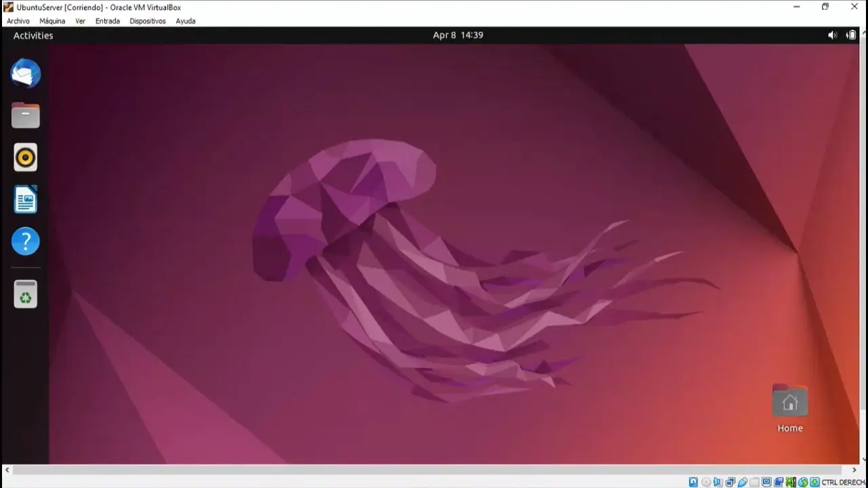Minimize the VirtualBox window
Image resolution: width=868 pixels, height=488 pixels.
(x=797, y=7)
